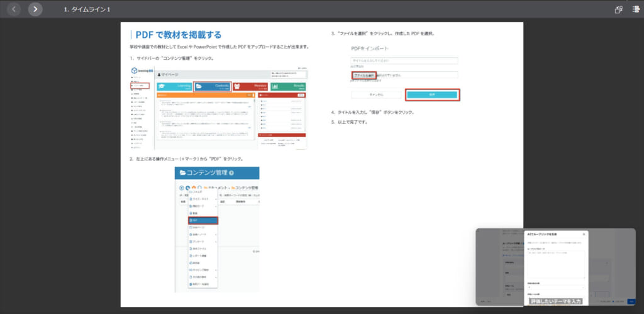
Task: Click the タイムライン 1 title
Action: pyautogui.click(x=87, y=10)
